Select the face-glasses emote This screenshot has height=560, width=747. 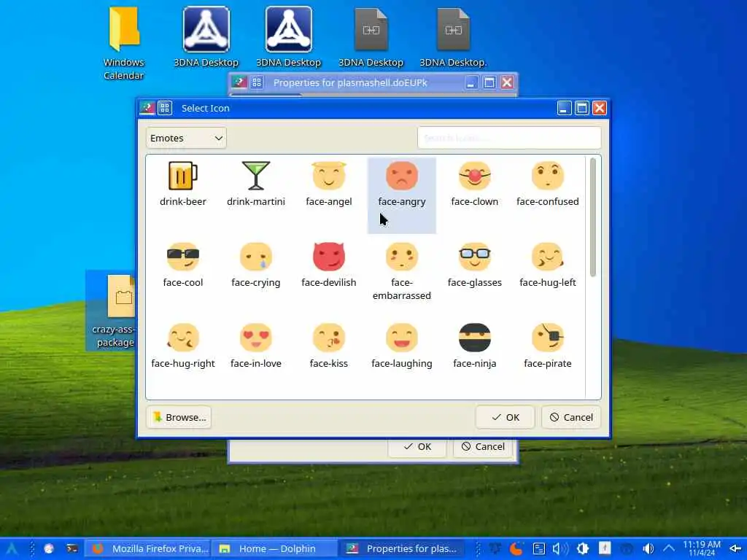tap(474, 265)
